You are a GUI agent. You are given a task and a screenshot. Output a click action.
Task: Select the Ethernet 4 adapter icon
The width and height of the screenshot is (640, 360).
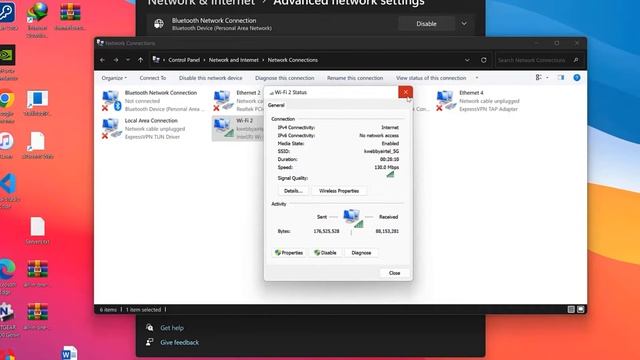click(446, 100)
